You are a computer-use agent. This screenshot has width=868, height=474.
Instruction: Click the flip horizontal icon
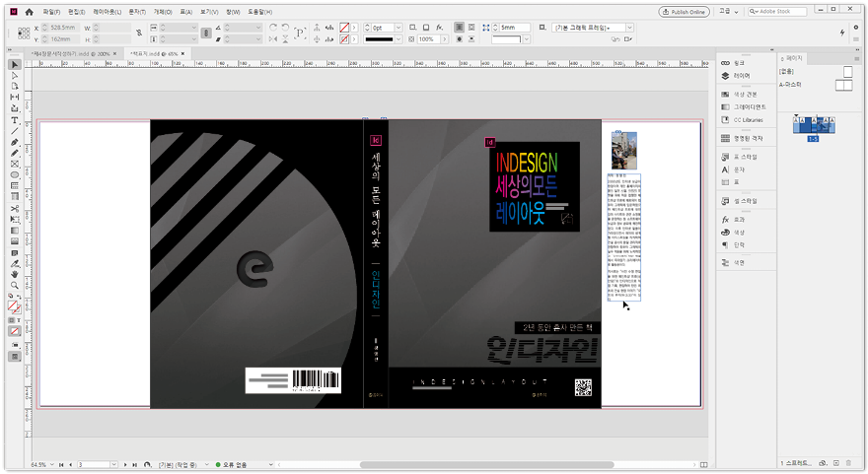[x=273, y=39]
